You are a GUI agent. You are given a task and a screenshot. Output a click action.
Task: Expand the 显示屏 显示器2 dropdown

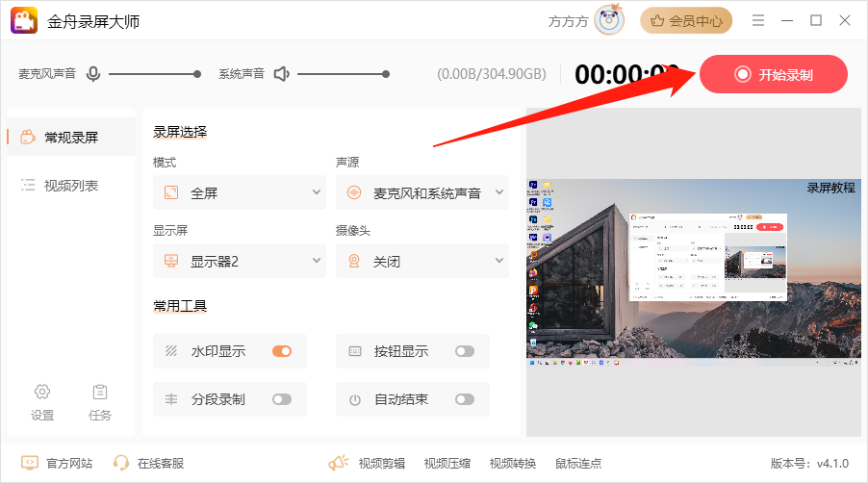(240, 261)
